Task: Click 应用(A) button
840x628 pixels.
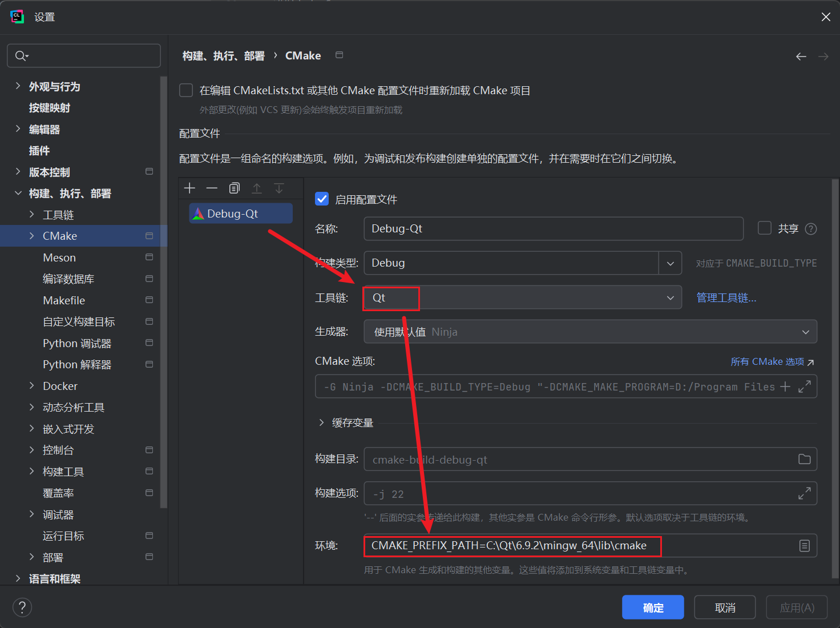Action: click(x=797, y=607)
